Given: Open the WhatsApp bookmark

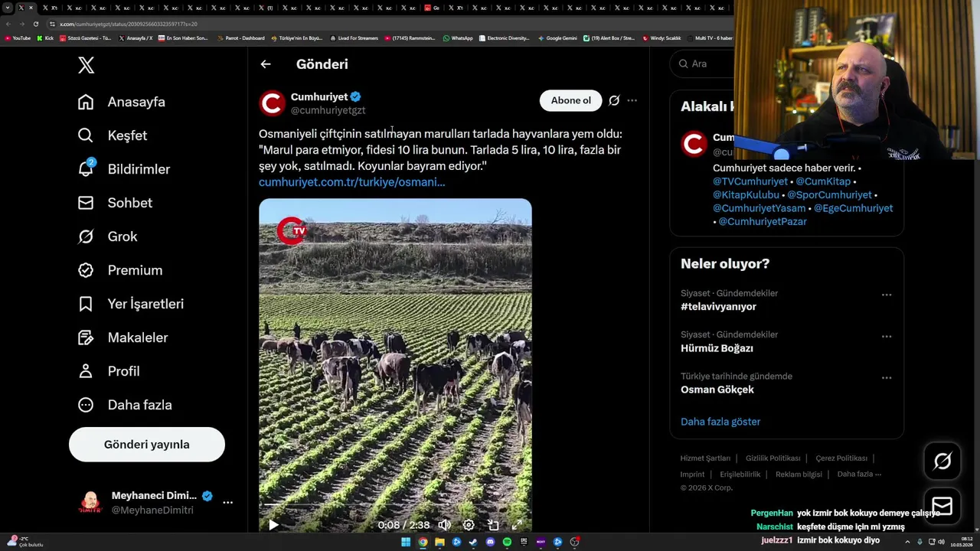Looking at the screenshot, I should click(458, 38).
